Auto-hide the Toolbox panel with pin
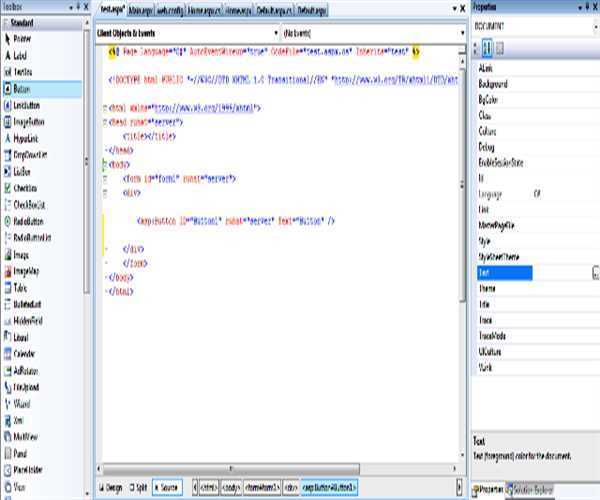The image size is (600, 500). click(78, 7)
